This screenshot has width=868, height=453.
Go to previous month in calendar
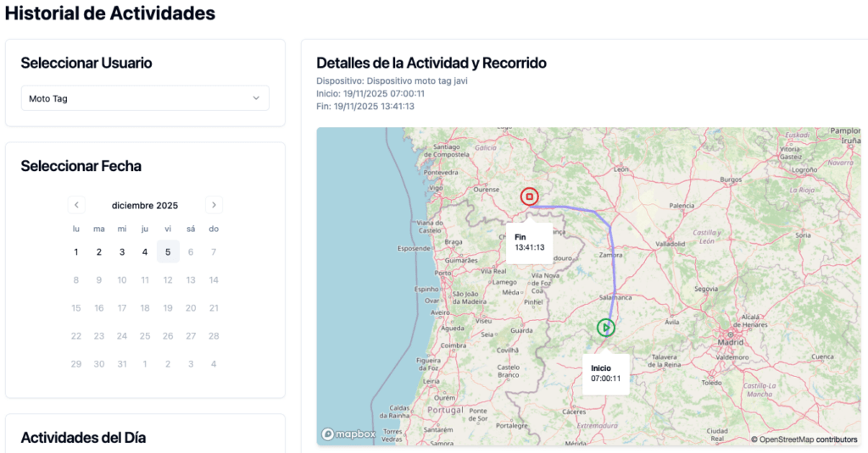(x=76, y=205)
